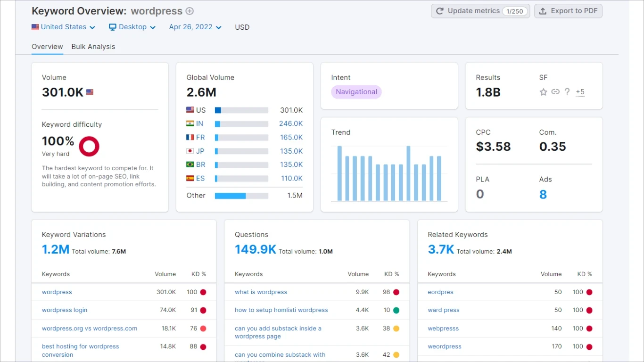
Task: Click the Export to PDF button
Action: [568, 11]
